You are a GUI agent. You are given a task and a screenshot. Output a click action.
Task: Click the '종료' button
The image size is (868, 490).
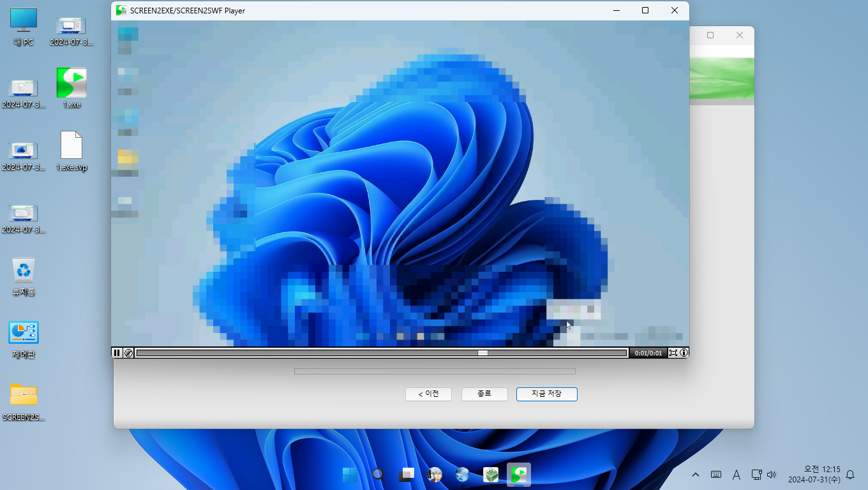(x=484, y=394)
